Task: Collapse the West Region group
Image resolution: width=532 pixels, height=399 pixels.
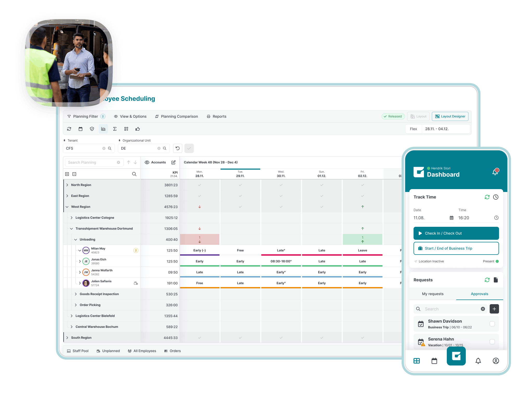Action: (x=67, y=207)
